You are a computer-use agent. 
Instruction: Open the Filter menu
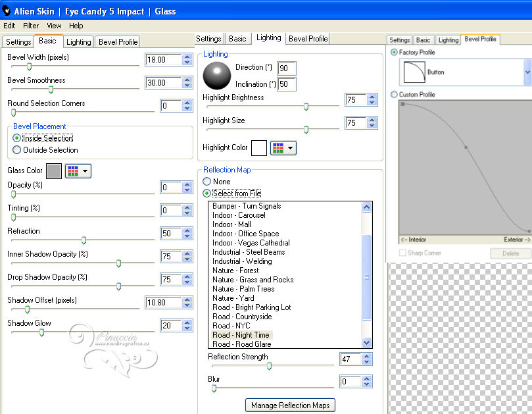[31, 26]
